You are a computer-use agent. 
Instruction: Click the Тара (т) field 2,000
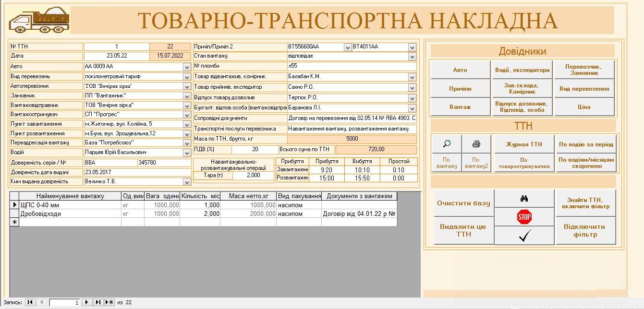(253, 175)
